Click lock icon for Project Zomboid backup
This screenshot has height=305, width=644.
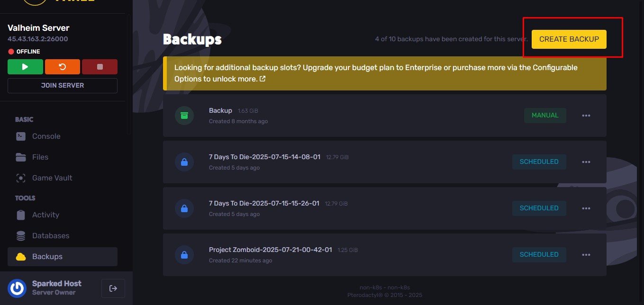coord(184,255)
